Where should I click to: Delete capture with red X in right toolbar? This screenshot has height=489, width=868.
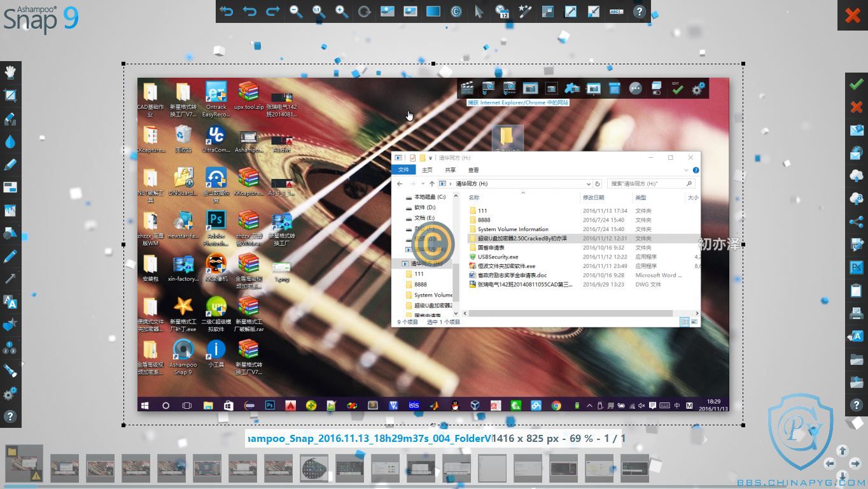857,107
